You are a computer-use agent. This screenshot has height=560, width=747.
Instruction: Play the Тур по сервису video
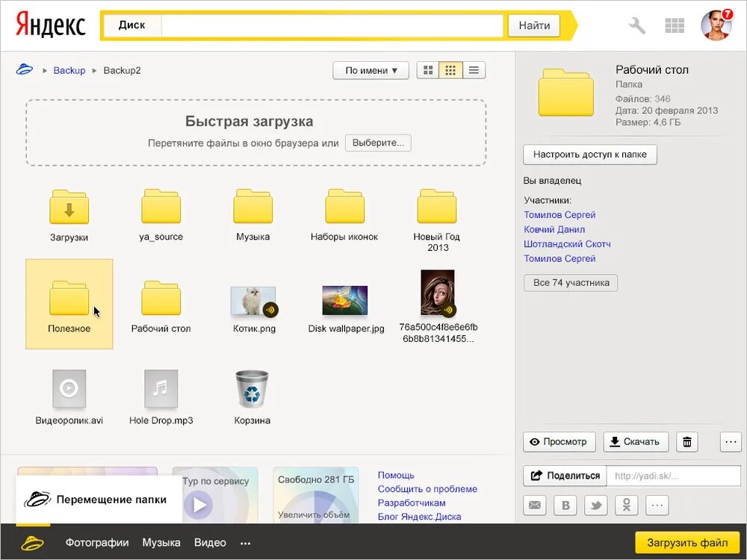(199, 504)
